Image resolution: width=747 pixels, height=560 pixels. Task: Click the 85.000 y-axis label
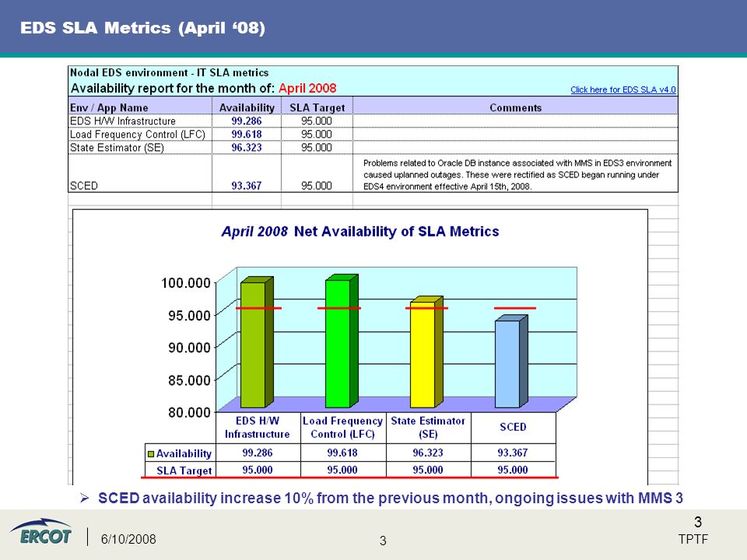tap(189, 380)
